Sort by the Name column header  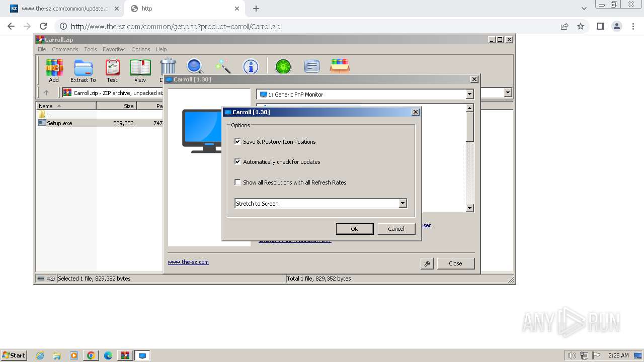66,106
